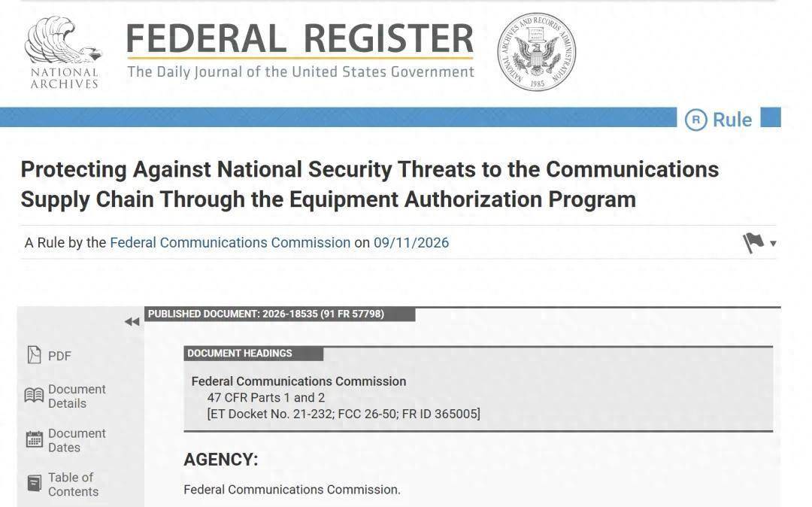Image resolution: width=812 pixels, height=507 pixels.
Task: Expand the flag dropdown arrow
Action: (x=773, y=244)
